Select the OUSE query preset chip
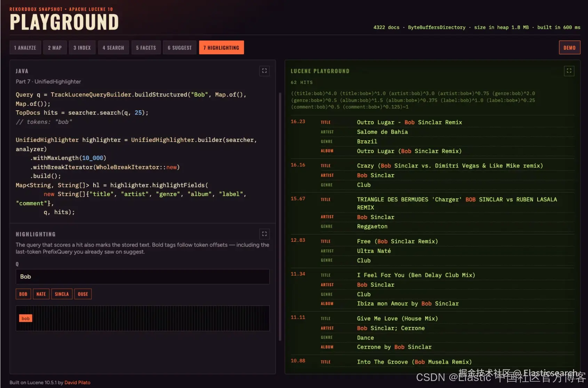The height and width of the screenshot is (388, 588). tap(83, 294)
